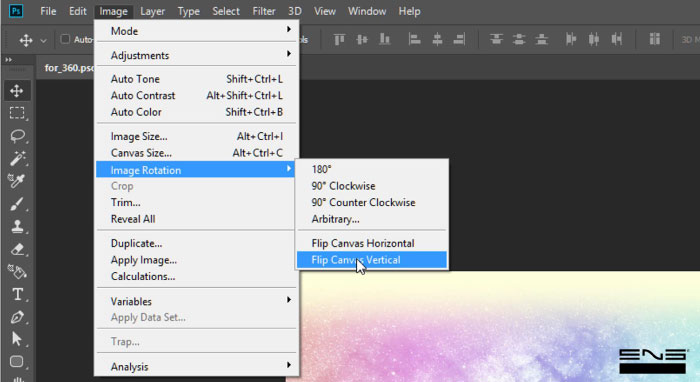Click the Move tool icon in options bar

point(25,40)
